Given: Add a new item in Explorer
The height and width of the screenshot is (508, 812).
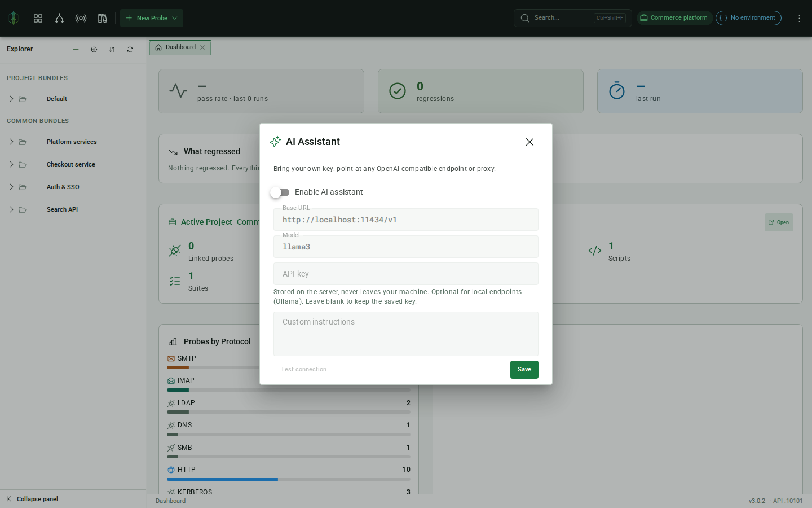Looking at the screenshot, I should tap(76, 50).
